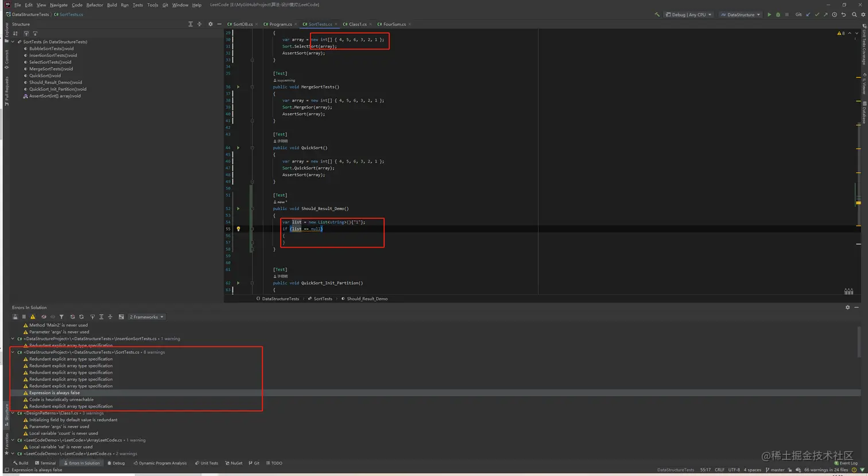This screenshot has height=476, width=868.
Task: Open Errors In Solution panel settings gear
Action: 847,308
